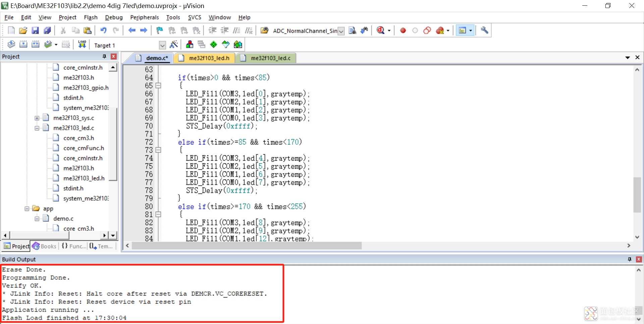This screenshot has width=644, height=324.
Task: Collapse the me32f103_led.c tree node
Action: (37, 128)
